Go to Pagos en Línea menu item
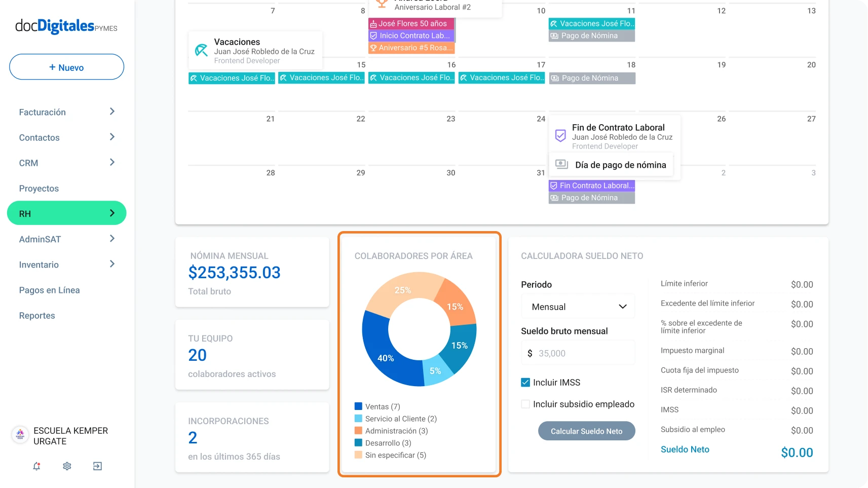Screen dimensions: 868x488 (x=49, y=290)
